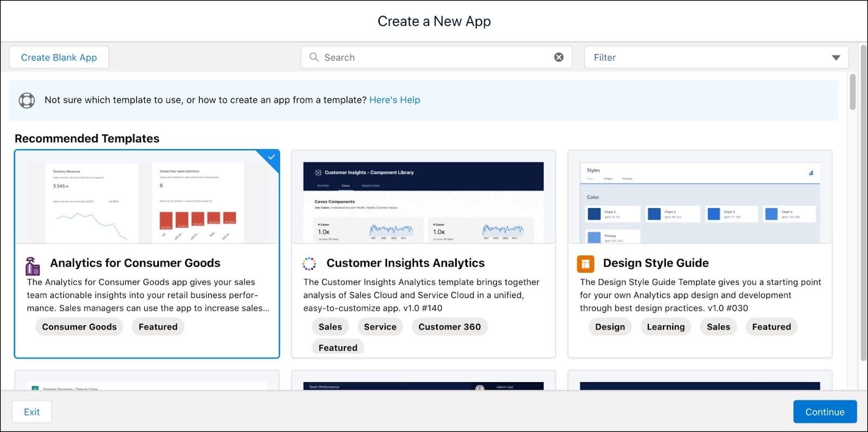The height and width of the screenshot is (432, 868).
Task: Click the Analytics for Consumer Goods app icon
Action: 33,266
